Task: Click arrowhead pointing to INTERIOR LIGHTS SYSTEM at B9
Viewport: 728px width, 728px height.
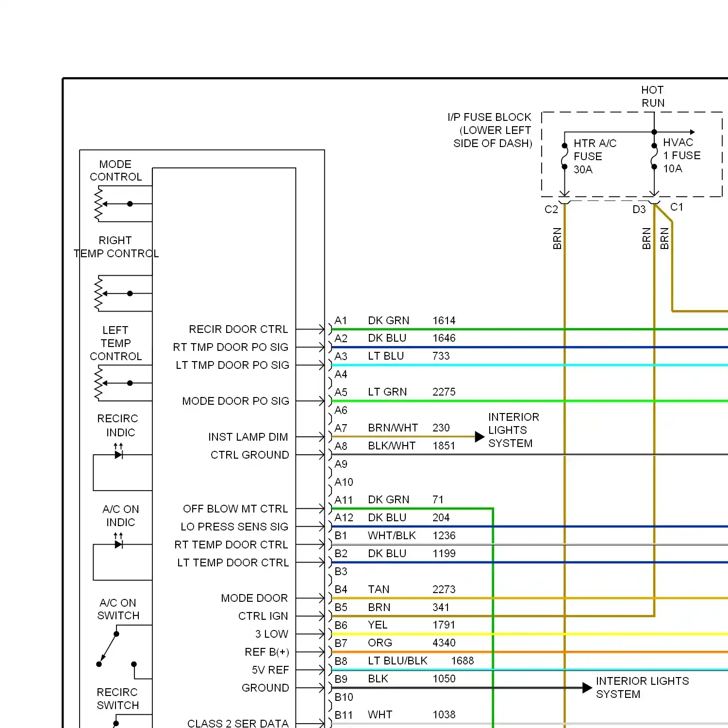Action: (x=587, y=688)
